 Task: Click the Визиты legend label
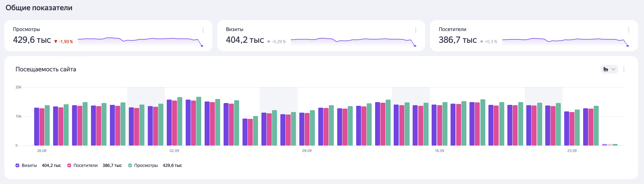29,165
